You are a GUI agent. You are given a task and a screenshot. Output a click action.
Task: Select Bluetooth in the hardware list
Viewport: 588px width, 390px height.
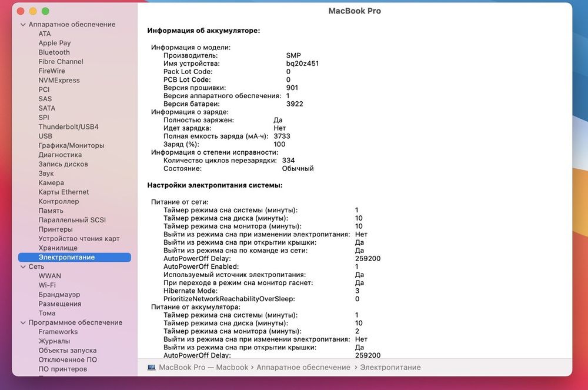[54, 52]
